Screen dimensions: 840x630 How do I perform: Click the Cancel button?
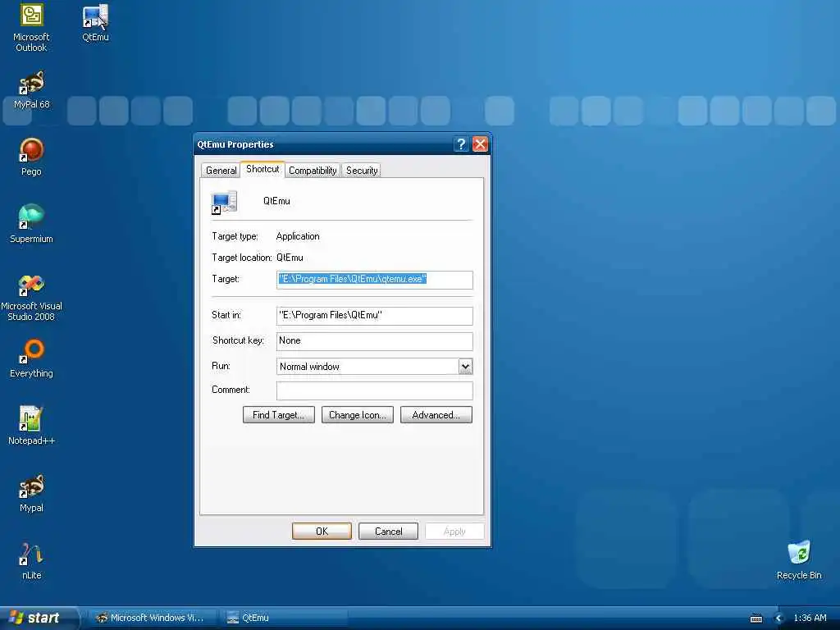click(x=388, y=532)
